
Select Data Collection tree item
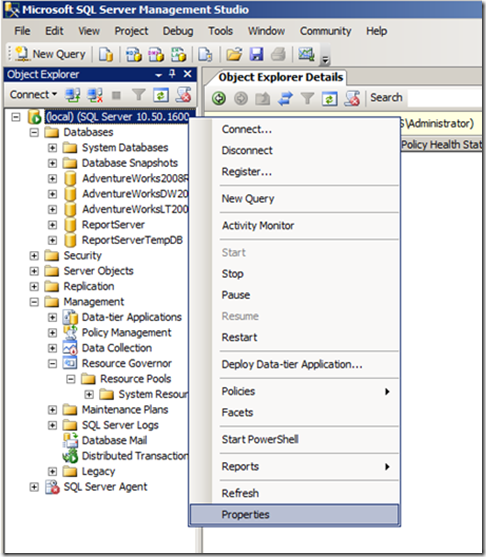[x=117, y=348]
